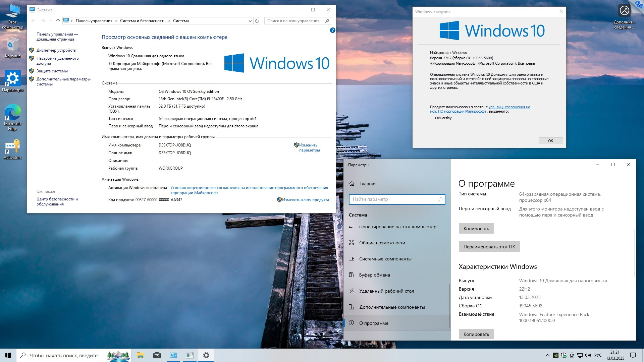Go up one level with up arrow

(x=58, y=21)
